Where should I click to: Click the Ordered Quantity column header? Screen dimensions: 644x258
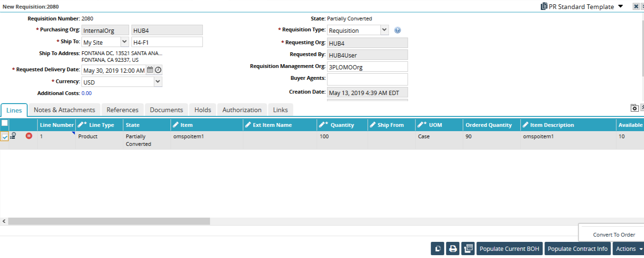pyautogui.click(x=492, y=125)
